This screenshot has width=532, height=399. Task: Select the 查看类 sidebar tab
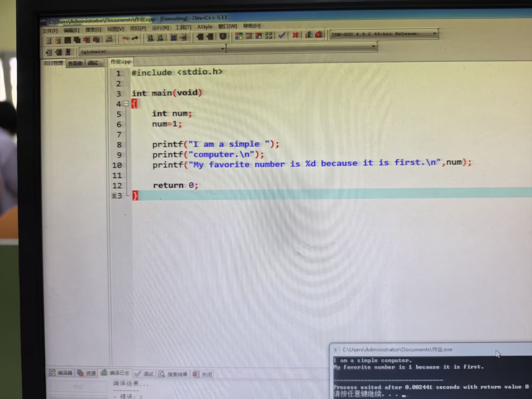coord(75,63)
